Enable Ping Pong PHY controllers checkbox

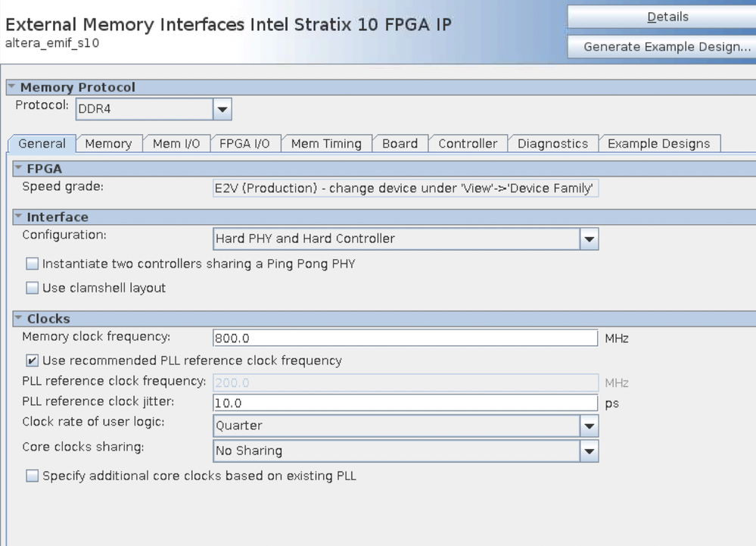click(33, 264)
